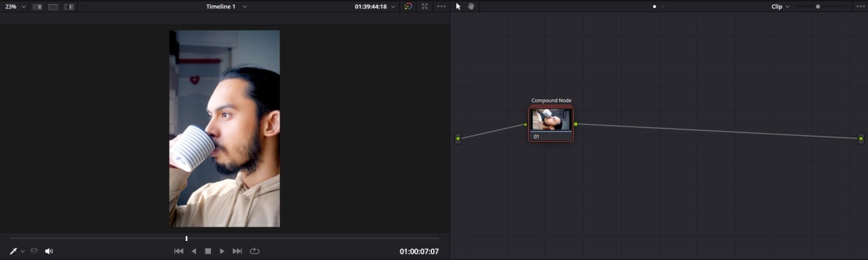Jump to the last frame
The image size is (868, 260).
pyautogui.click(x=237, y=251)
